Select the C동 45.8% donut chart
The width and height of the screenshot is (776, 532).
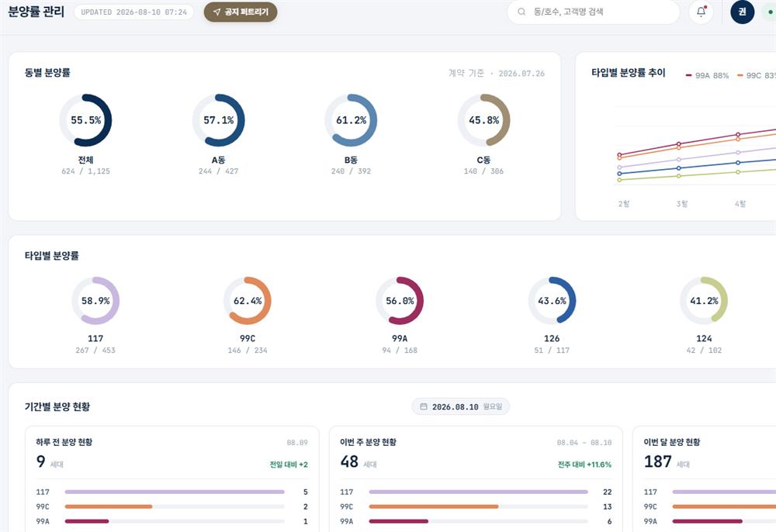coord(483,120)
